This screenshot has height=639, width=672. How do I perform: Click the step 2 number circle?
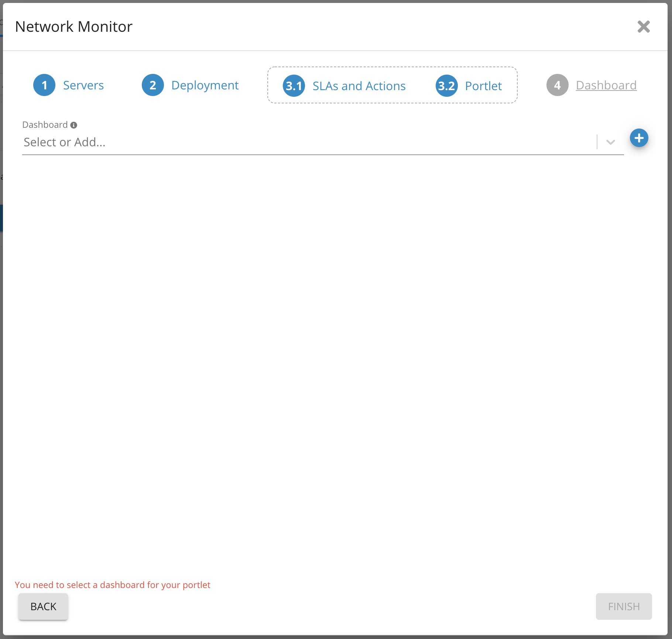153,85
